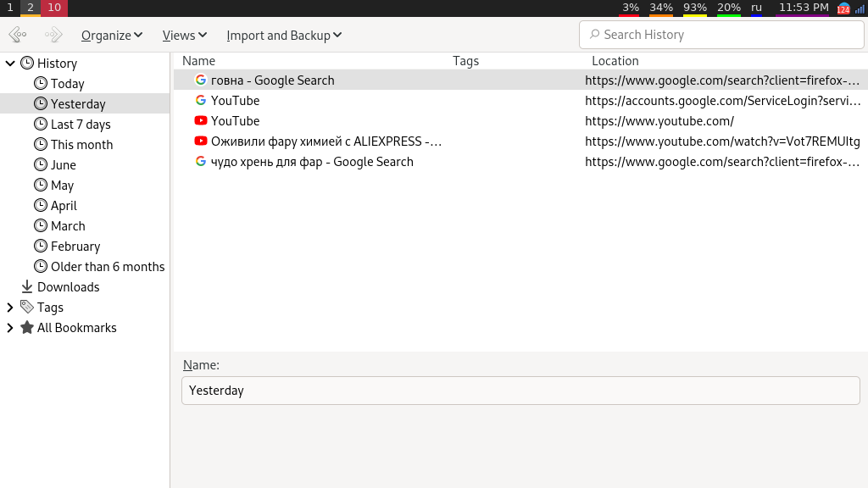Click the Downloads arrow icon
This screenshot has height=488, width=868.
click(27, 286)
